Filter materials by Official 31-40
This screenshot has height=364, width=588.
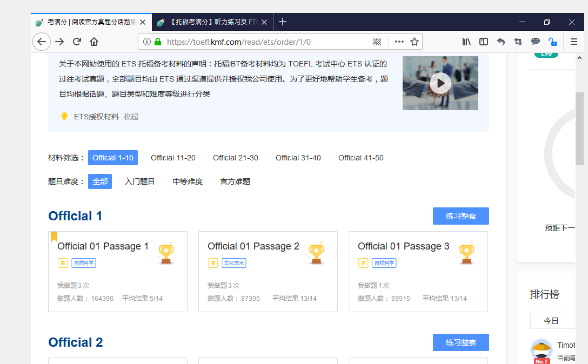pyautogui.click(x=298, y=158)
